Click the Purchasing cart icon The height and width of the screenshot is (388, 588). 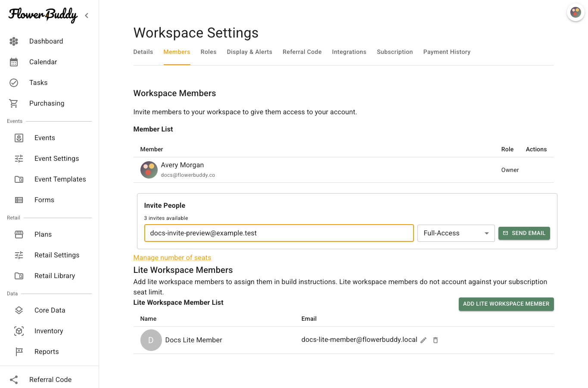click(14, 103)
